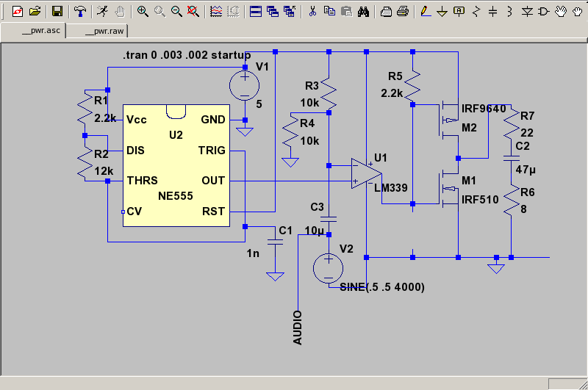588x390 pixels.
Task: Select the Move hand tool
Action: click(x=561, y=12)
